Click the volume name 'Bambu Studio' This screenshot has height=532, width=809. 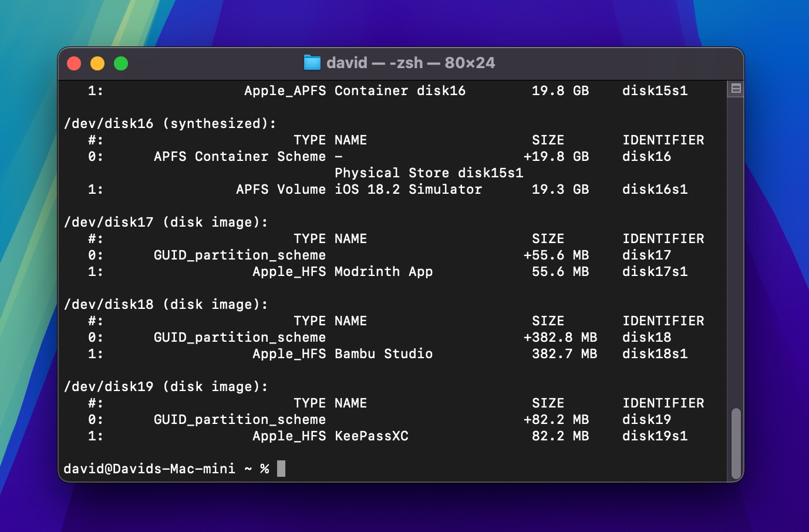click(383, 353)
